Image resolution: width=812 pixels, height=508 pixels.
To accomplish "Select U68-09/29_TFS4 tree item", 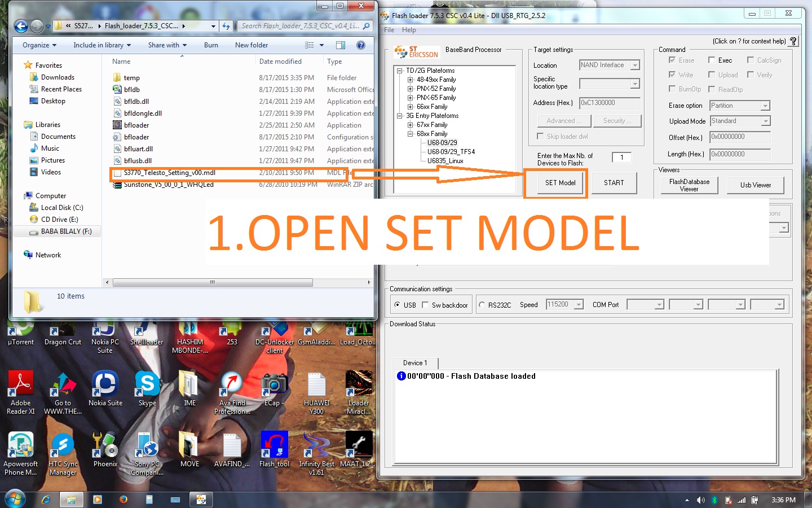I will click(451, 152).
